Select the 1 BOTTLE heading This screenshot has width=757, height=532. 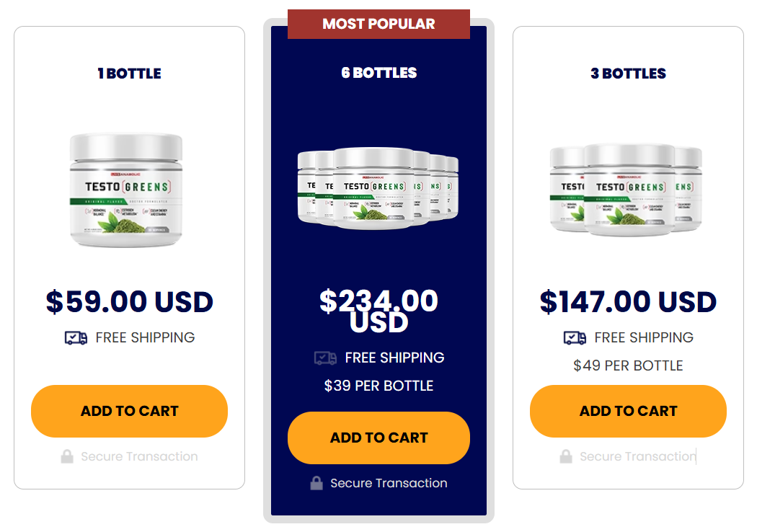click(x=128, y=73)
